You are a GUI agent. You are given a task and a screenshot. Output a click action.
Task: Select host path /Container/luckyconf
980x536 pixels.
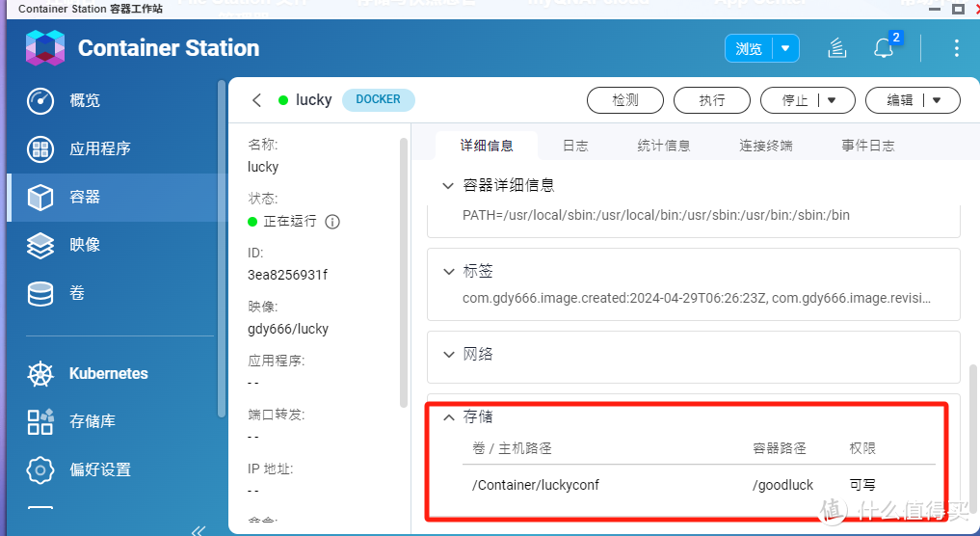pyautogui.click(x=536, y=485)
